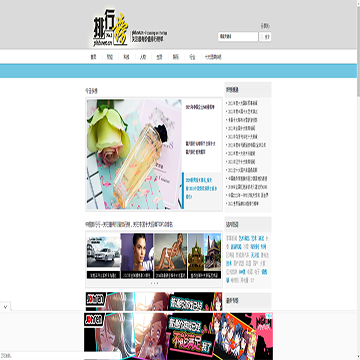
Task: Open the sixth item in the navigation bar
Action: tap(176, 57)
